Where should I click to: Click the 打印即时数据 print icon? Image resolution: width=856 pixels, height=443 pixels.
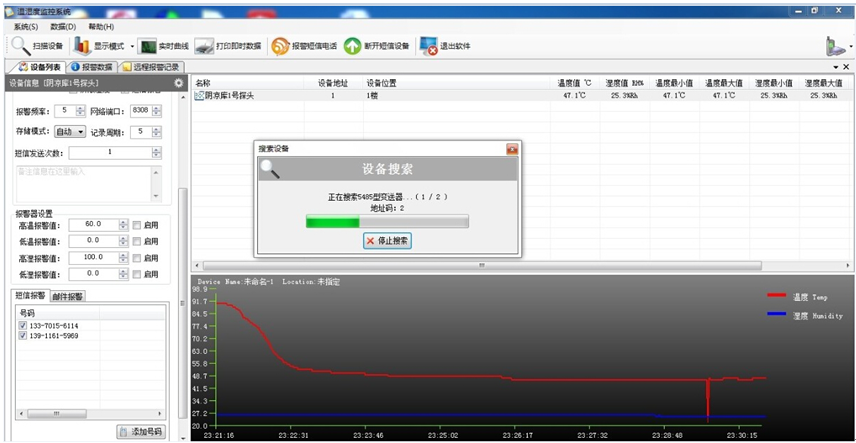tap(204, 46)
